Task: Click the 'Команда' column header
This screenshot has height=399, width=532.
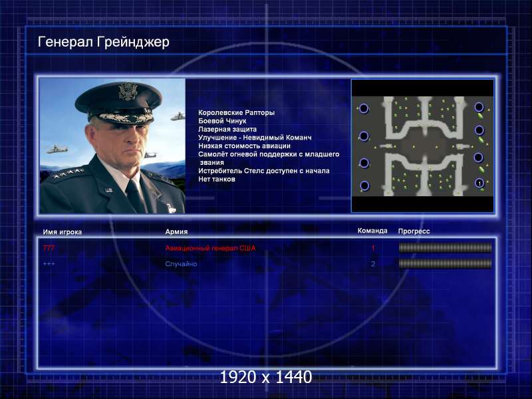Action: click(372, 231)
